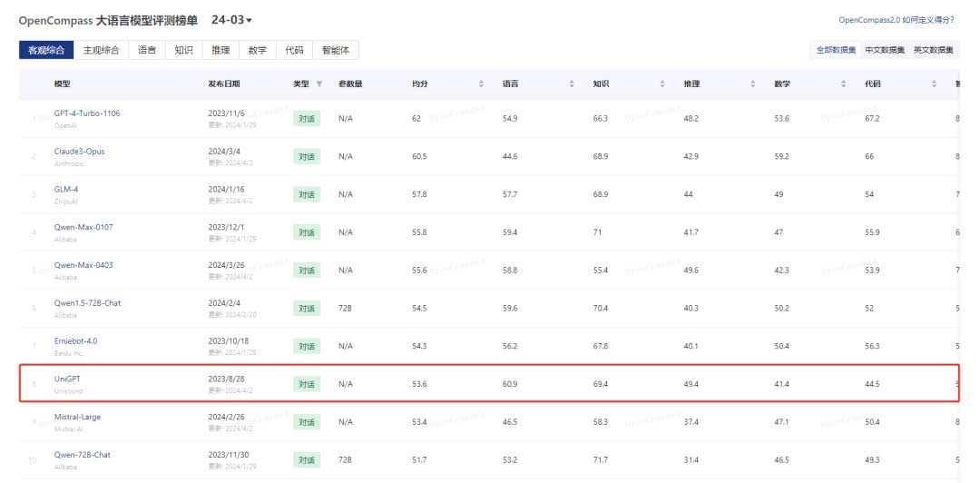Click the 类型 column filter icon
This screenshot has height=483, width=980.
coord(319,84)
